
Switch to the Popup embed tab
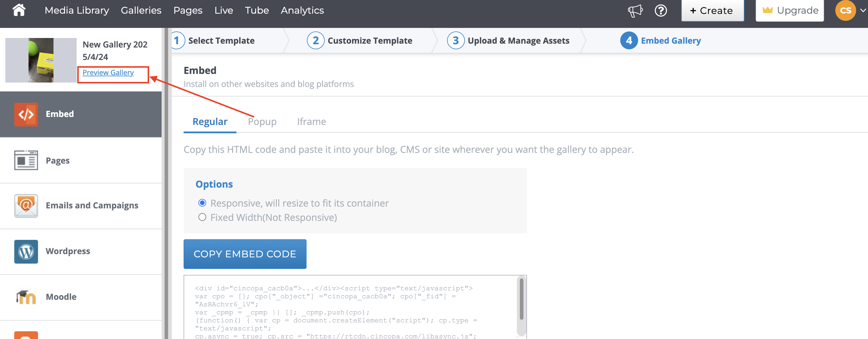(262, 121)
